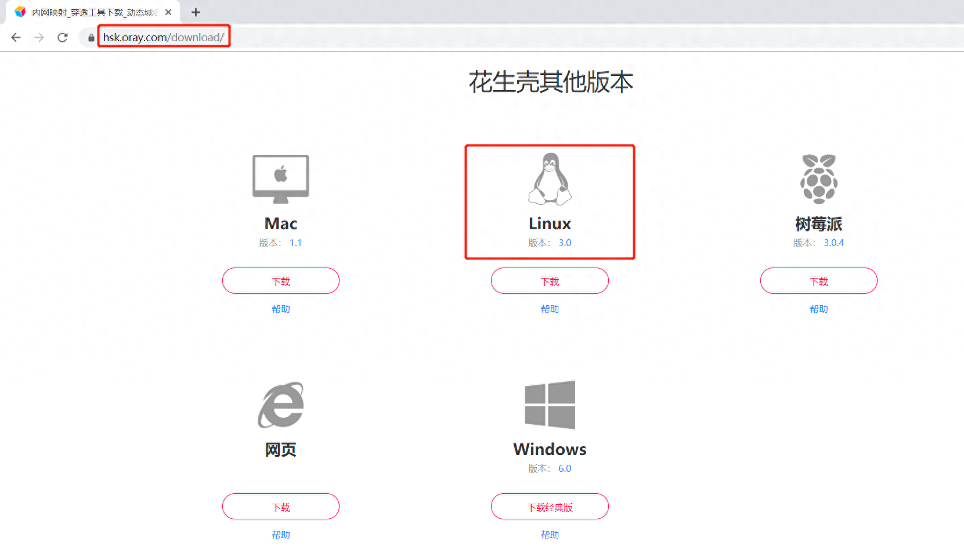The width and height of the screenshot is (964, 560).
Task: Click the 树莓派 title text
Action: 819,224
